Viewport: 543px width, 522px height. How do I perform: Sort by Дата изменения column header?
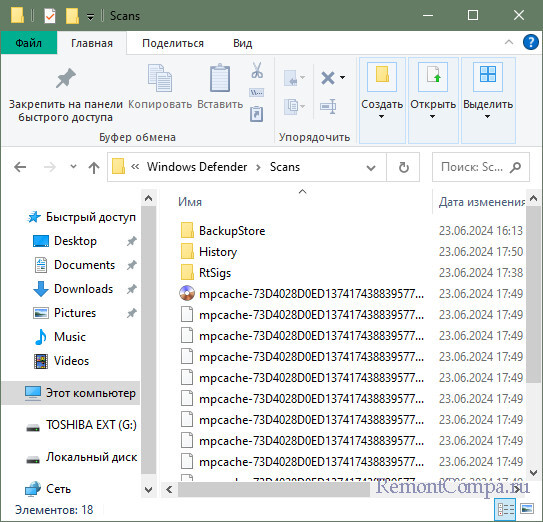(x=482, y=202)
